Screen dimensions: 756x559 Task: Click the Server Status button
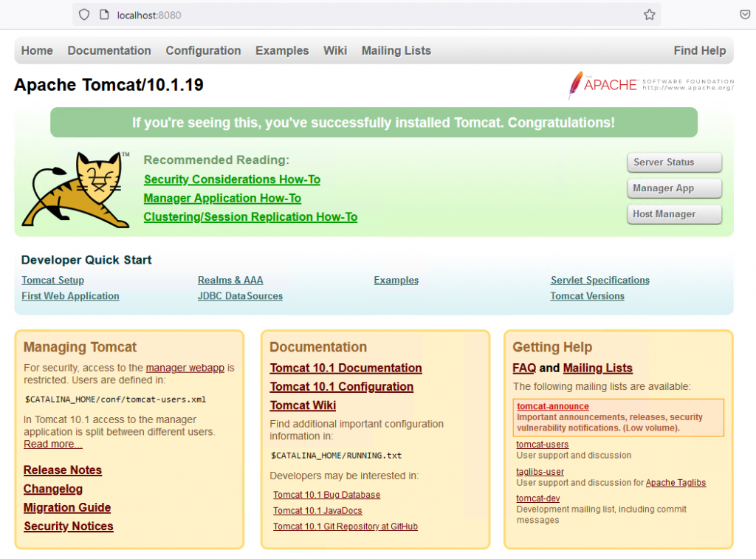(675, 162)
